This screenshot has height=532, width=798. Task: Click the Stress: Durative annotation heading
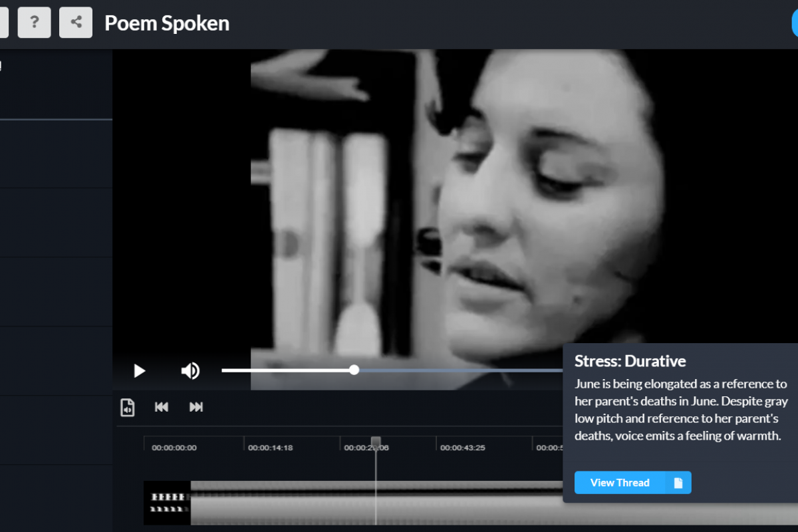coord(630,361)
